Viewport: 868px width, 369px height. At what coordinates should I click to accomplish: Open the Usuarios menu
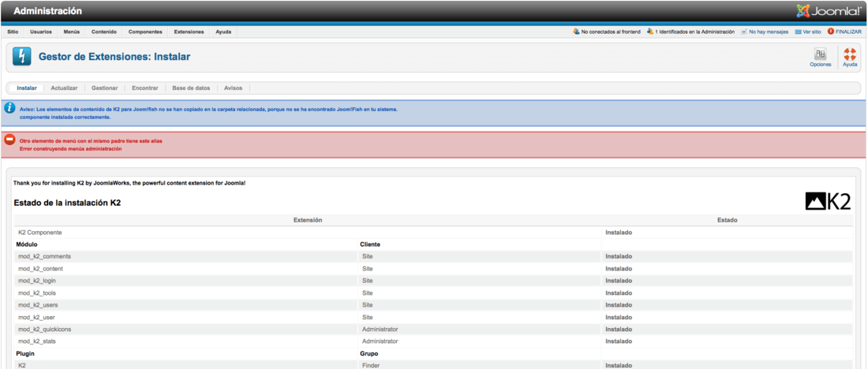click(41, 32)
